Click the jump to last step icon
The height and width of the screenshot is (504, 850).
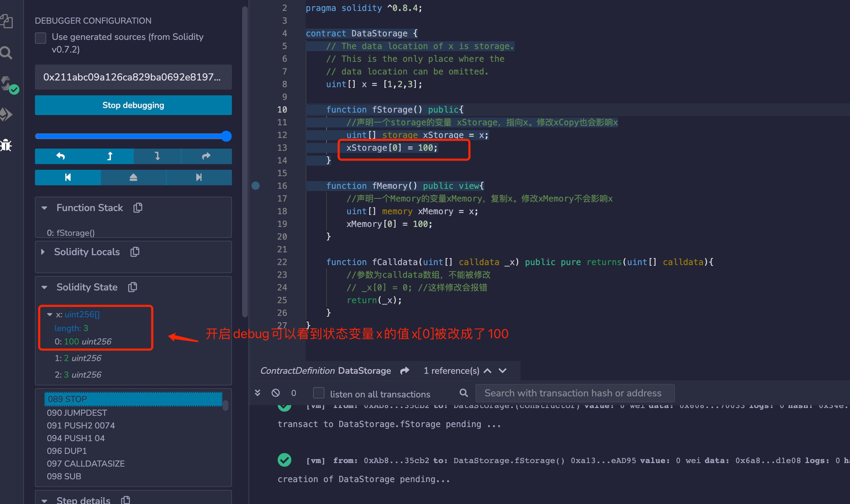click(198, 177)
